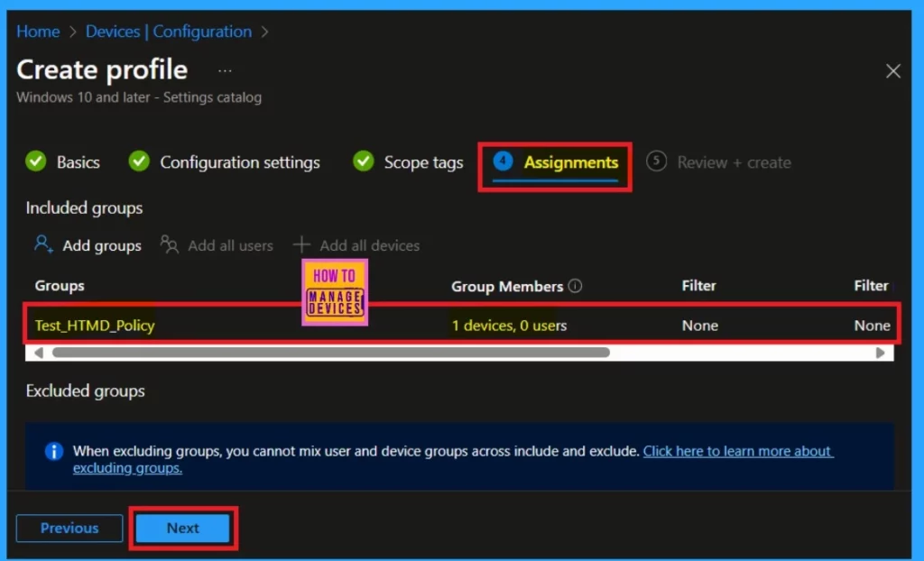The image size is (924, 561).
Task: Jump to Review + create step
Action: pyautogui.click(x=734, y=162)
